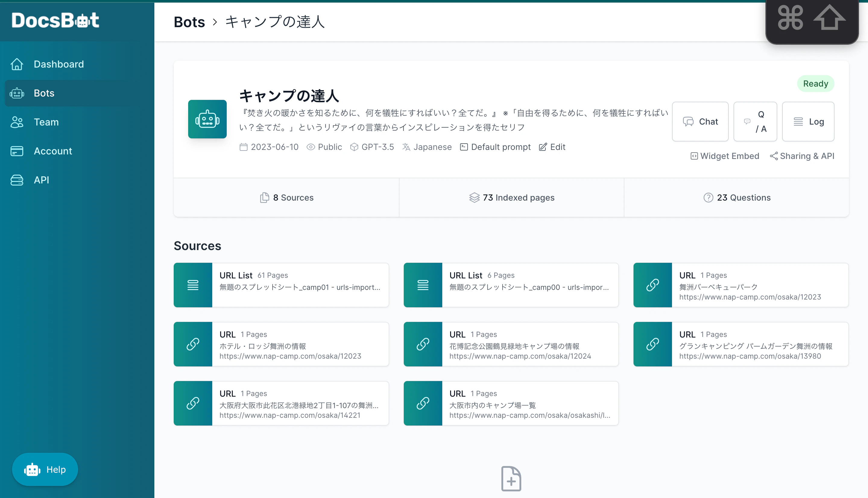Open the Team menu item
The width and height of the screenshot is (868, 498).
pyautogui.click(x=77, y=122)
